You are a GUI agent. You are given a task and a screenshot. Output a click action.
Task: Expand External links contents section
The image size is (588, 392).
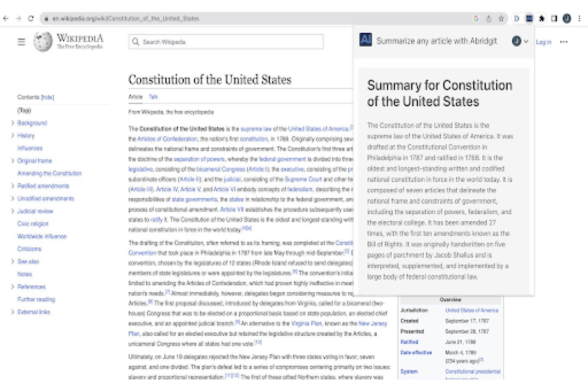pos(13,312)
